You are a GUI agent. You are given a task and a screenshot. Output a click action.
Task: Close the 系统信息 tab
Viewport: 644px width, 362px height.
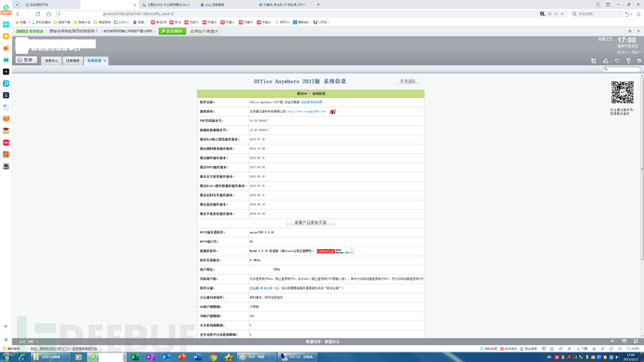(x=105, y=62)
